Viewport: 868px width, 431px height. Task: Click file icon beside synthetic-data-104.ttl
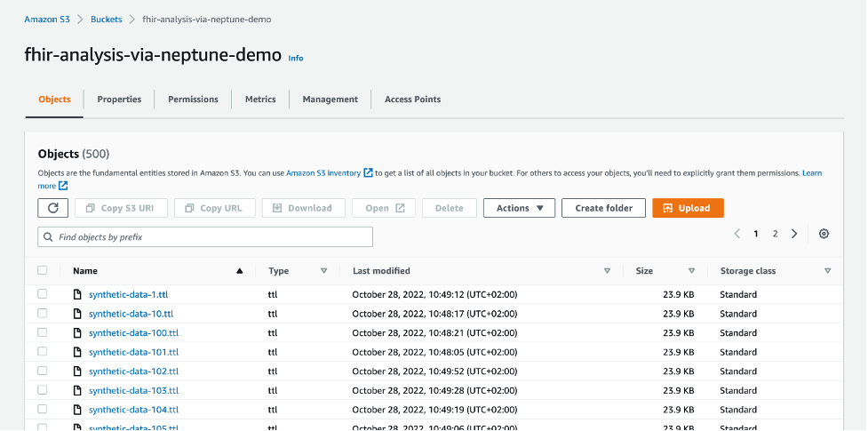tap(77, 410)
